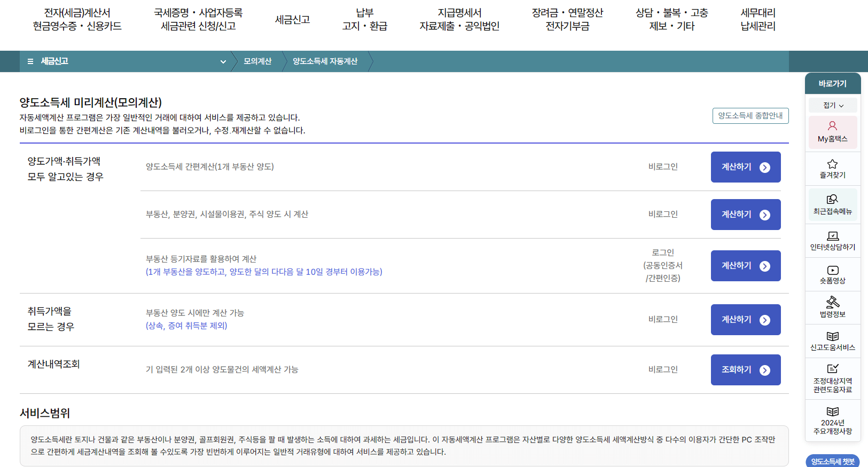Click 계산하기 for 부동산, 분양권, 시설물이용권 row

(x=746, y=215)
